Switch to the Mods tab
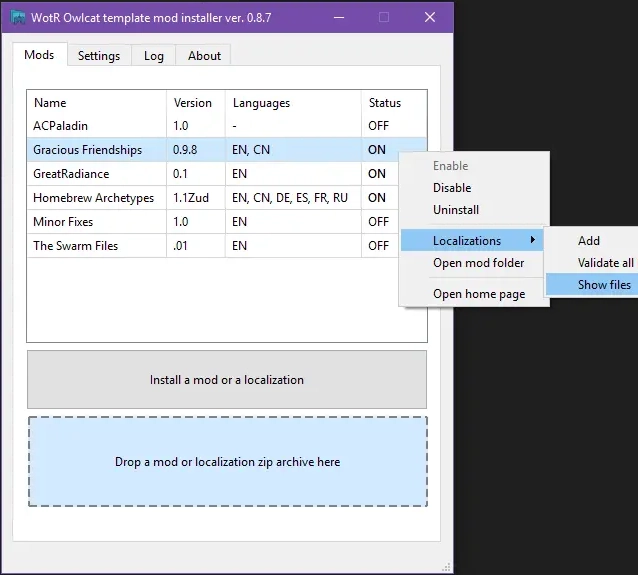This screenshot has width=638, height=575. [x=39, y=55]
